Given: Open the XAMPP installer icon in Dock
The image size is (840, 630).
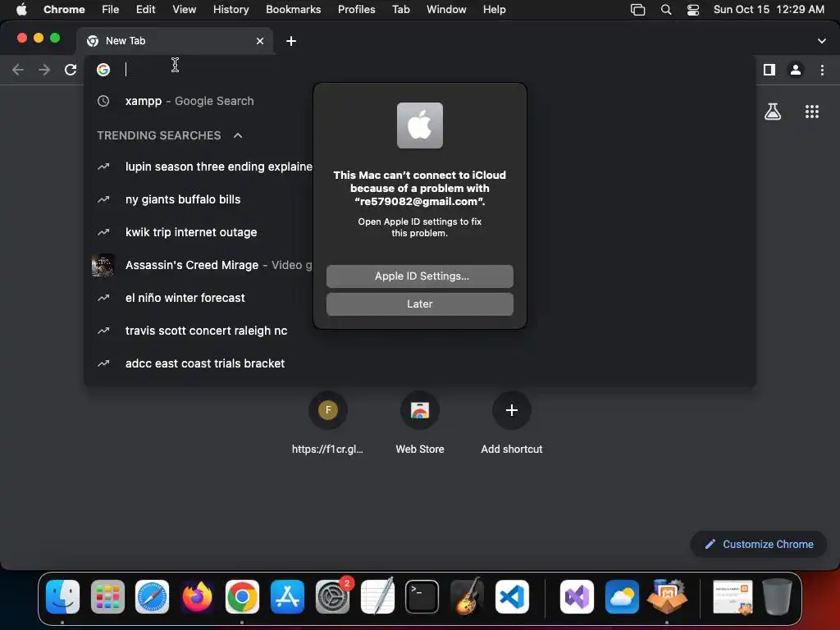Looking at the screenshot, I should coord(667,597).
